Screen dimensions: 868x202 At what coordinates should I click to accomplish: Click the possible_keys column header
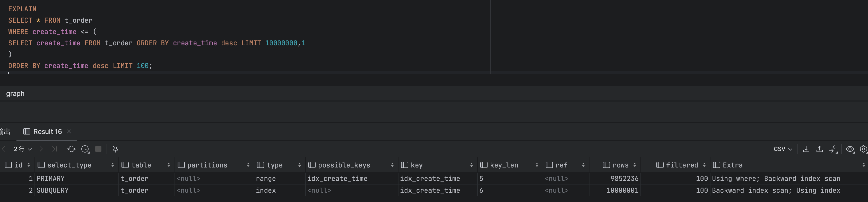pos(344,165)
